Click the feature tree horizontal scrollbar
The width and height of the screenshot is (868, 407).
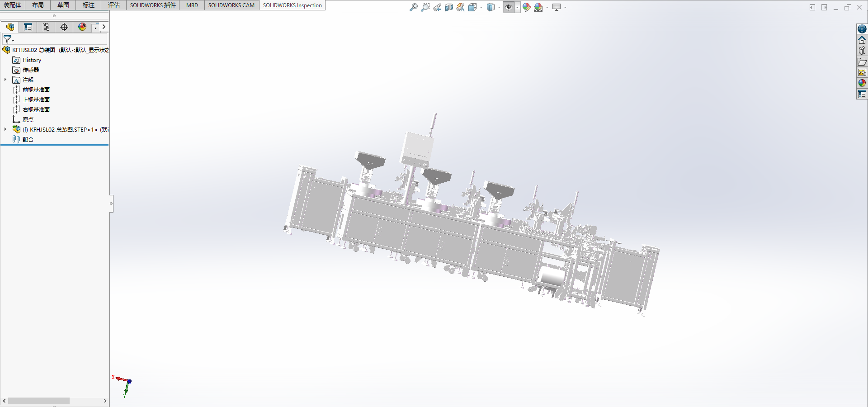(x=39, y=401)
